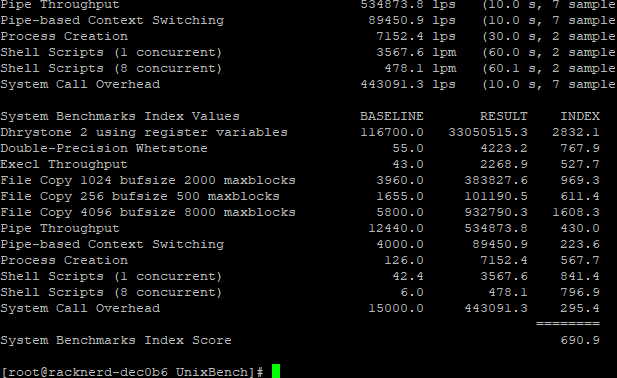Select "Pipe Throughput" label in index table
617x378 pixels.
click(60, 229)
